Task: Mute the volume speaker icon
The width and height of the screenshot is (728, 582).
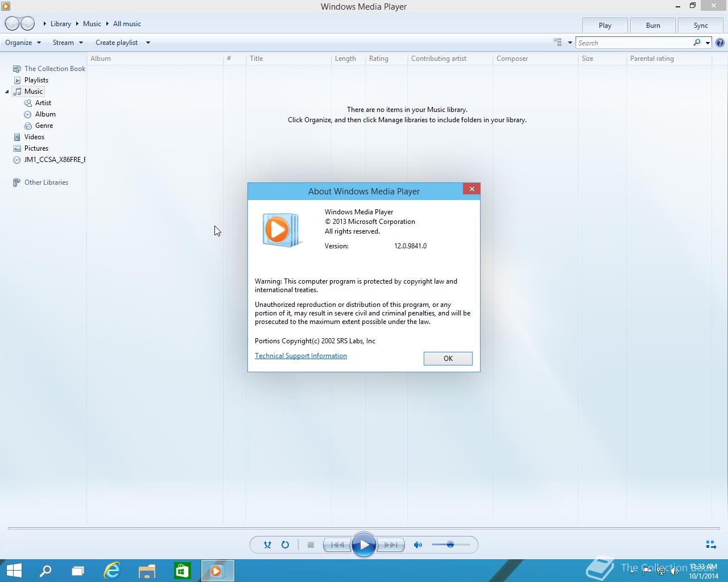Action: coord(418,544)
